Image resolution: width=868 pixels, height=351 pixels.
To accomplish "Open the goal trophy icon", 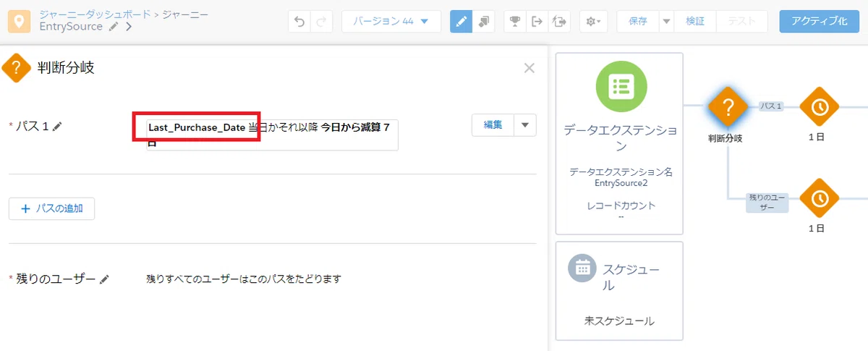I will click(515, 22).
